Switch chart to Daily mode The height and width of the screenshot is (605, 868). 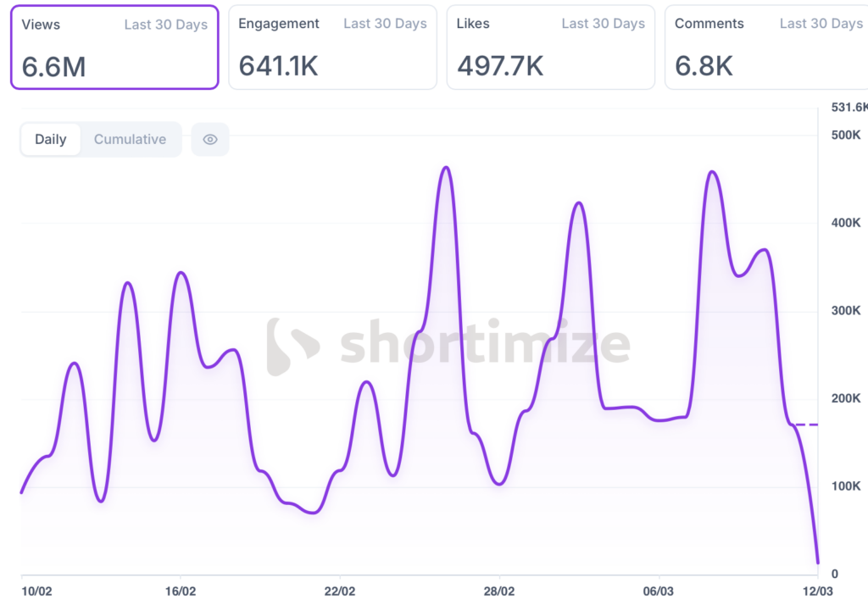51,140
